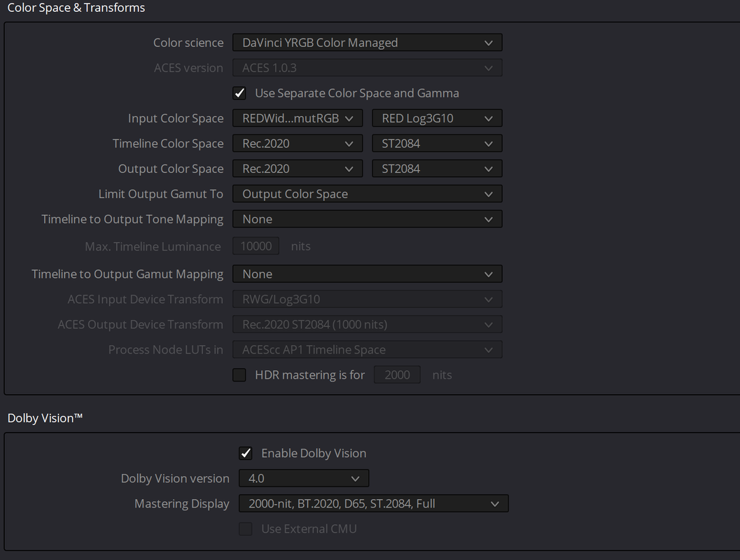Open Timeline to Output Tone Mapping dropdown
This screenshot has height=560, width=740.
367,219
